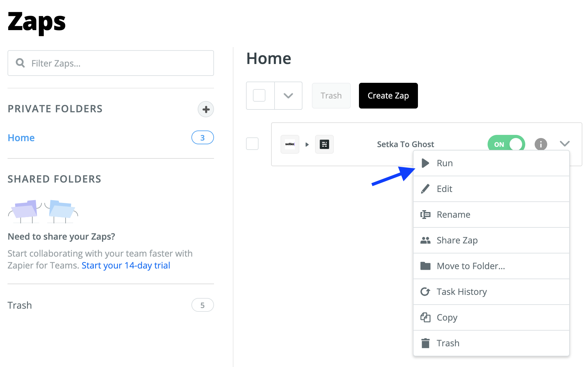Image resolution: width=588 pixels, height=367 pixels.
Task: Select Run from the zap menu
Action: pos(445,163)
